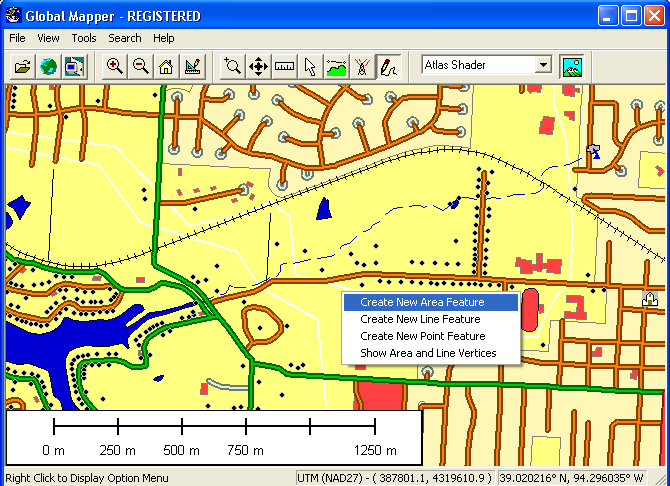Click the UTM (NAD27) coordinates status text

tap(394, 477)
